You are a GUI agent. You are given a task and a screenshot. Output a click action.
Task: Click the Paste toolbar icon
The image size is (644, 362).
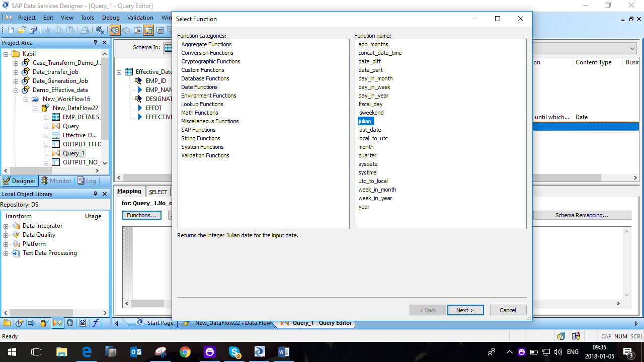69,30
